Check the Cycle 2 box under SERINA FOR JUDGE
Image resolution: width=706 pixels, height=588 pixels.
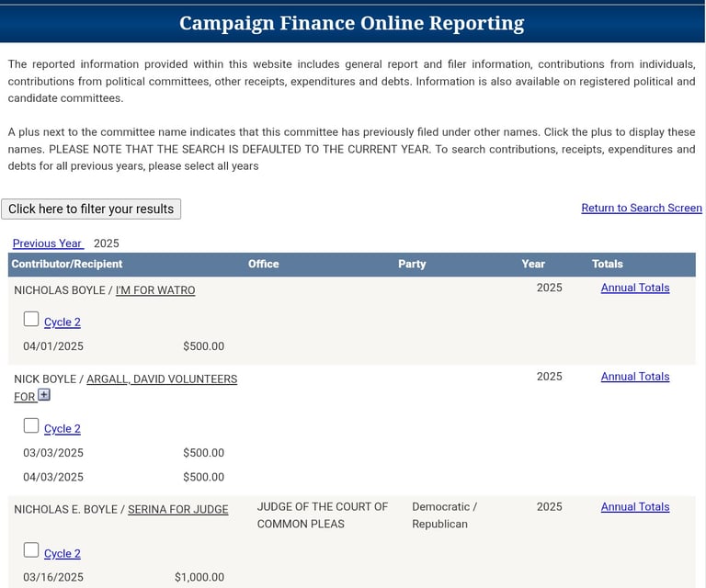31,549
